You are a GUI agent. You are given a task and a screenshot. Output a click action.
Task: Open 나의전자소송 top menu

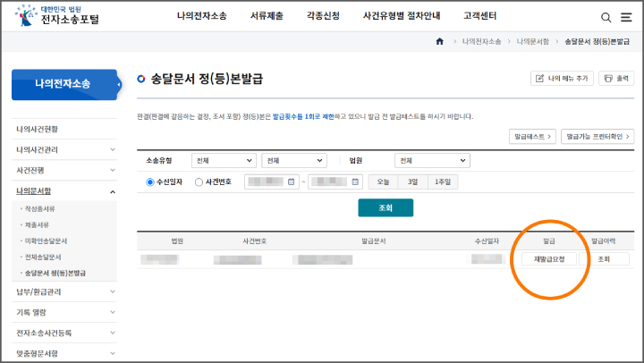point(201,15)
